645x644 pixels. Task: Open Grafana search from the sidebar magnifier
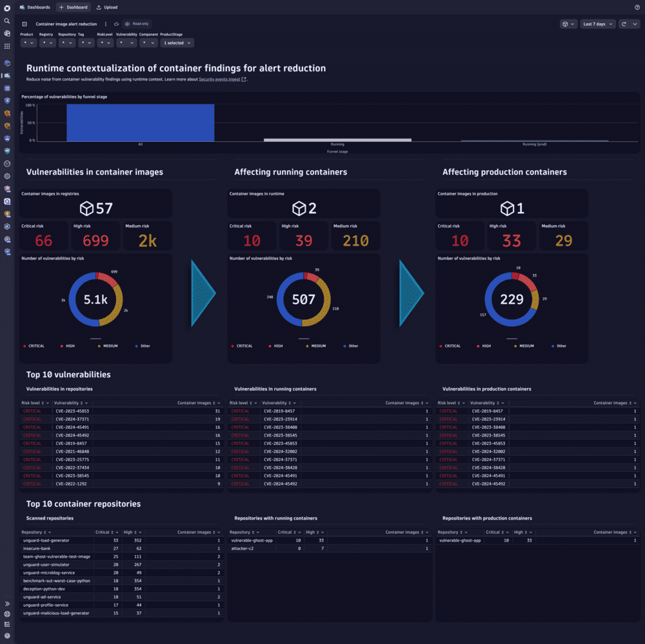7,21
